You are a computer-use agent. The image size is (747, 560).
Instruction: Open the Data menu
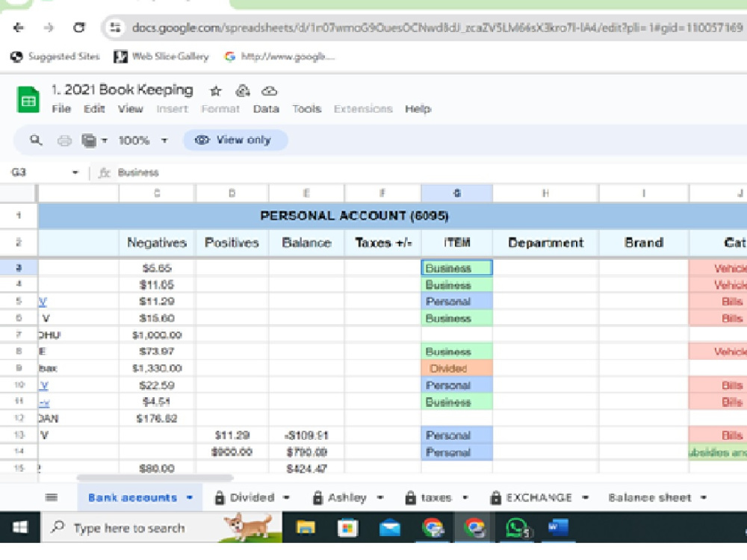click(x=266, y=109)
